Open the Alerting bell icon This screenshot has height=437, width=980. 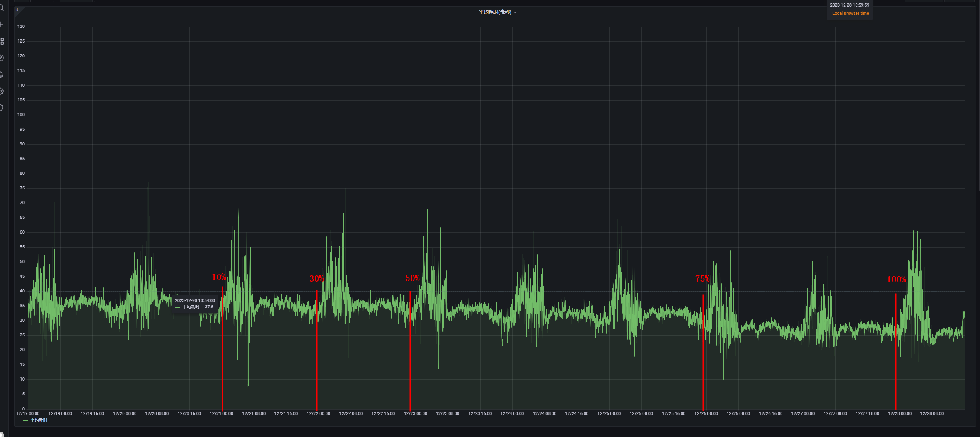(x=2, y=75)
